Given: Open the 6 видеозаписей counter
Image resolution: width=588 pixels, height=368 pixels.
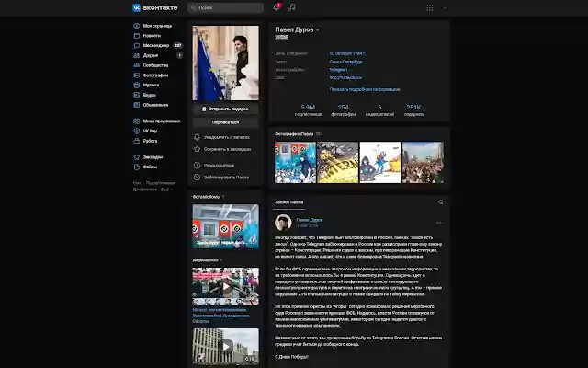Looking at the screenshot, I should click(x=379, y=110).
